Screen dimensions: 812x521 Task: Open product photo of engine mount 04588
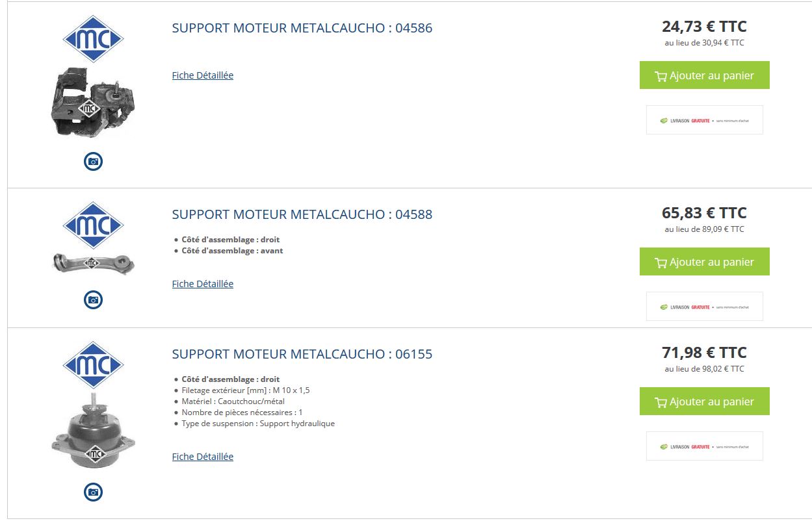tap(93, 263)
